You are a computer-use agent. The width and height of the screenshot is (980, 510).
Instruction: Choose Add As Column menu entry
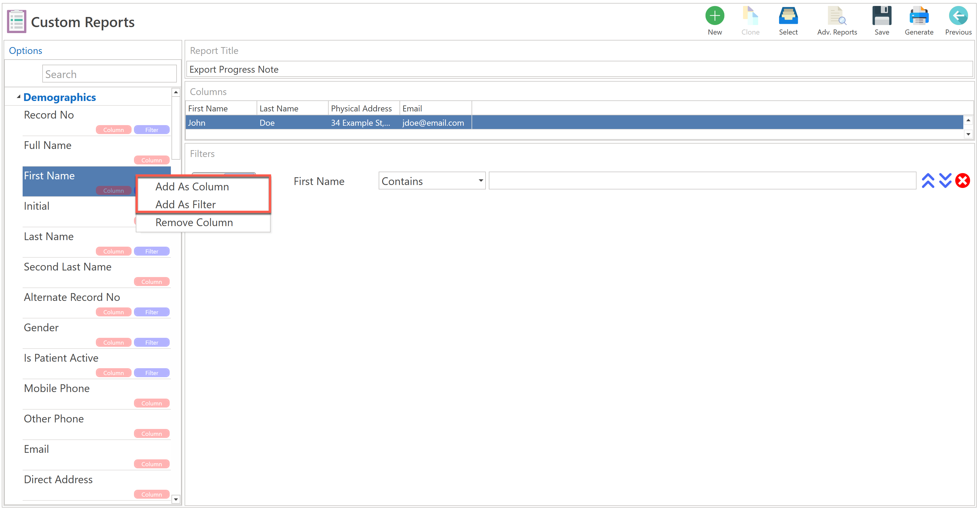coord(192,186)
